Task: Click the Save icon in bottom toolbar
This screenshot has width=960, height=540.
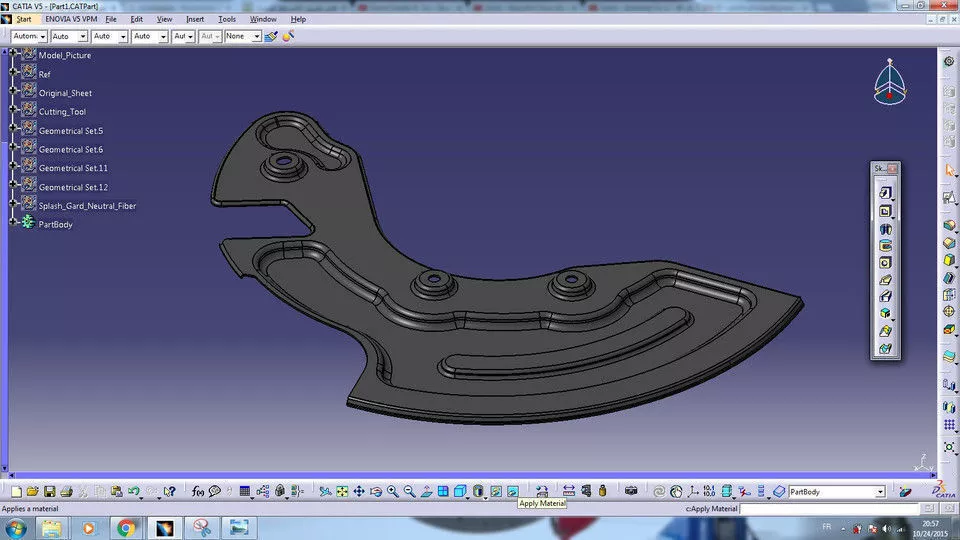Action: click(50, 492)
